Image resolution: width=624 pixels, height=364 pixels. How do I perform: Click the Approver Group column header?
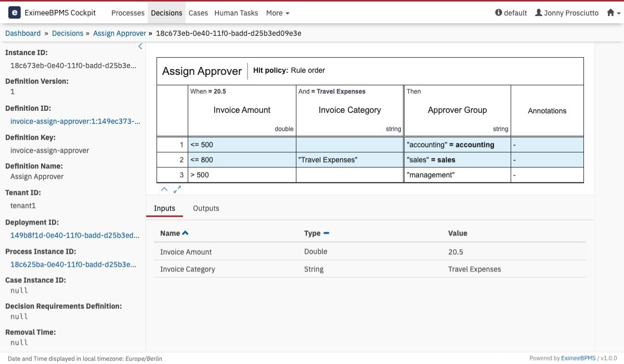pos(458,110)
